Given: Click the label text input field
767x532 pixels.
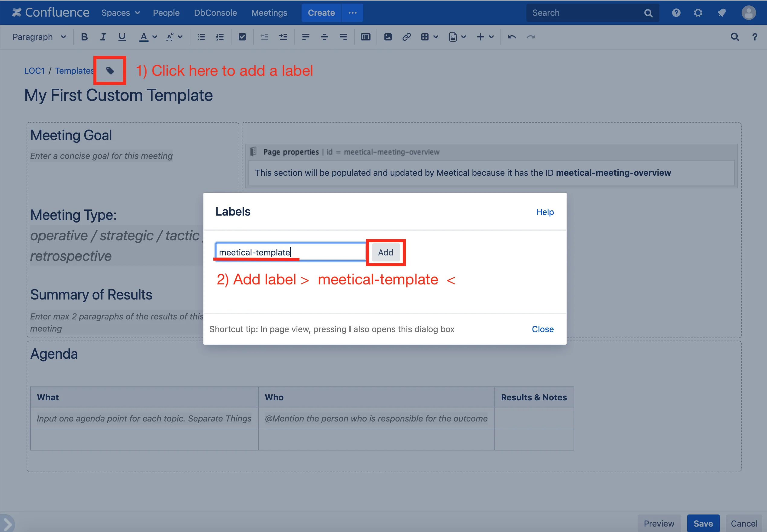Looking at the screenshot, I should tap(291, 252).
